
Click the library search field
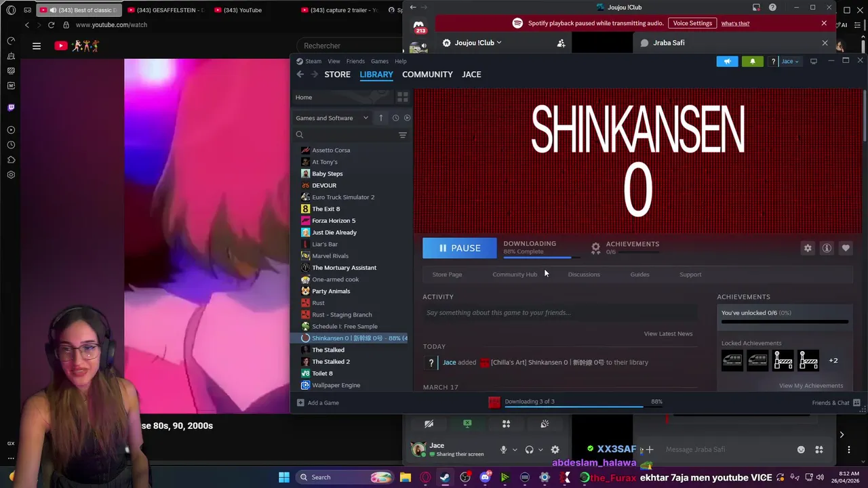coord(344,135)
